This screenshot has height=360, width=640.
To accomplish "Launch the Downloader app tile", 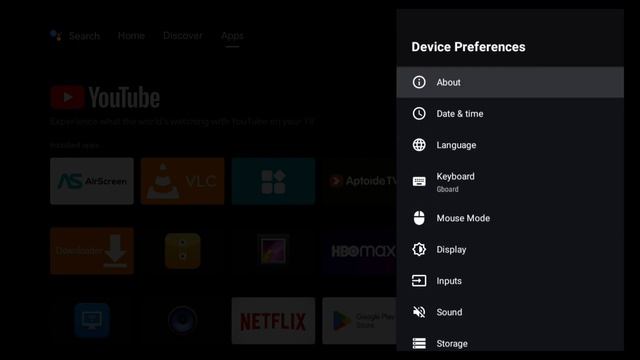I will pos(92,251).
